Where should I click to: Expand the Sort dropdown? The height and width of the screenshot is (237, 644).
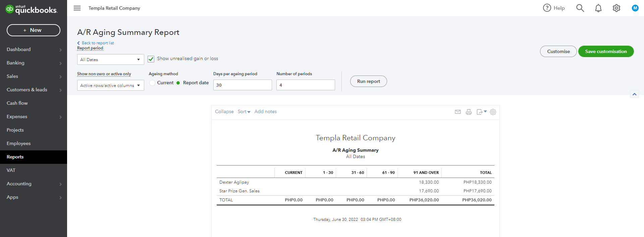point(244,111)
